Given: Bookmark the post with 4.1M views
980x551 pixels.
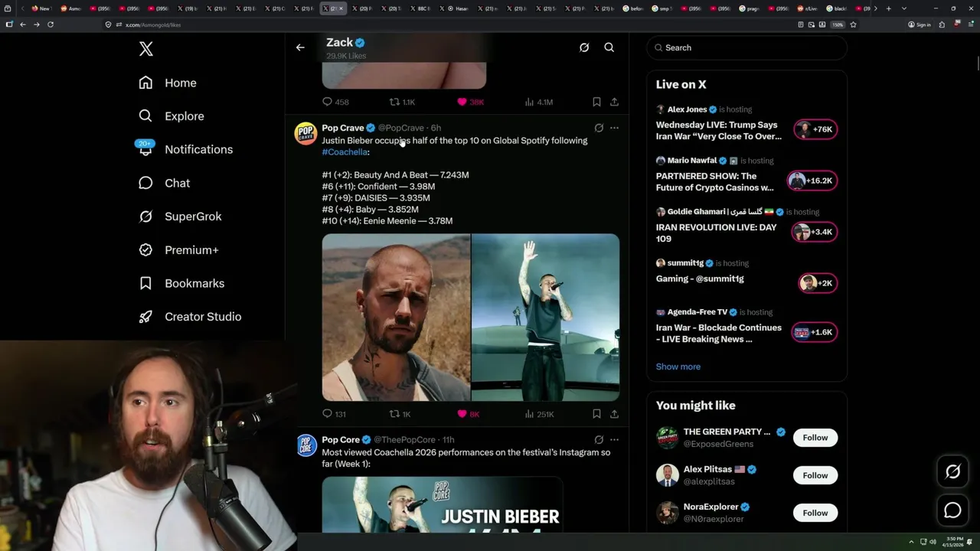Looking at the screenshot, I should click(x=596, y=102).
